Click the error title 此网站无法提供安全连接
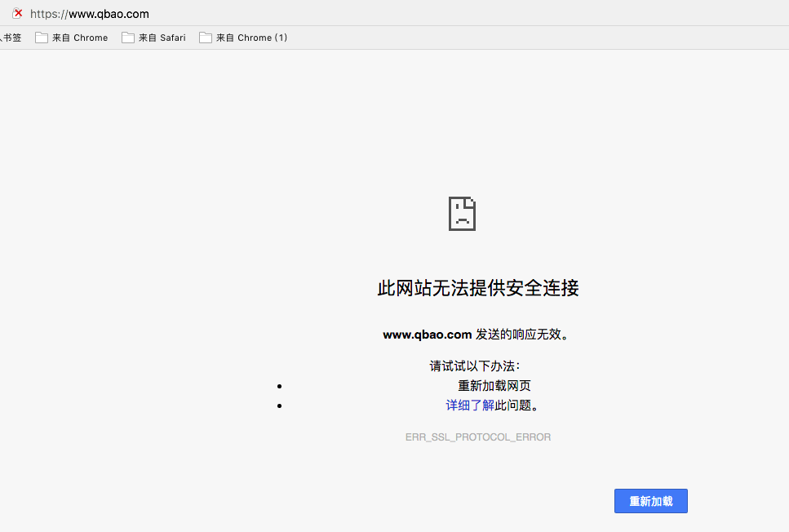The height and width of the screenshot is (532, 789). pyautogui.click(x=478, y=289)
